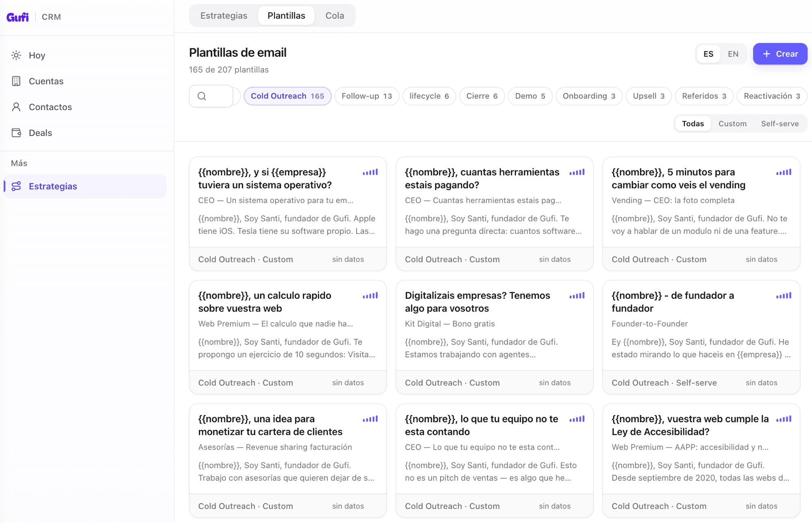Click signal bars icon on 'calculo rapido' card
Viewport: 812px width, 523px height.
click(370, 296)
